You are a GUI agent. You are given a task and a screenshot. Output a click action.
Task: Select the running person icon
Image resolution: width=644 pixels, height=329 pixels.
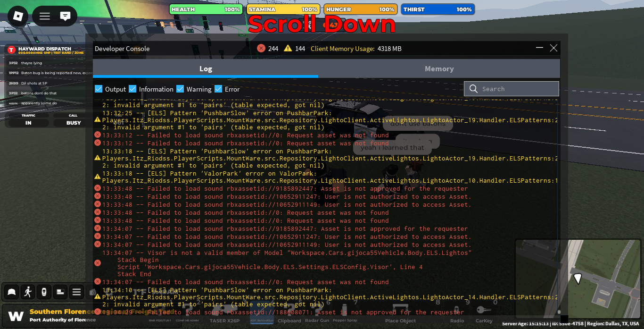coord(28,292)
